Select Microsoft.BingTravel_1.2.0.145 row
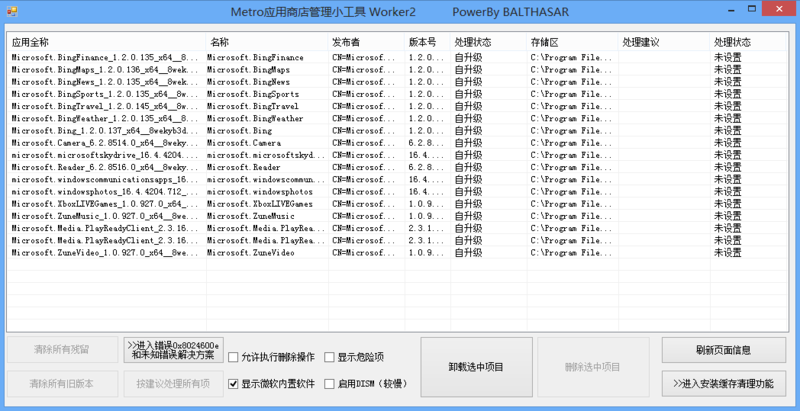Image resolution: width=800 pixels, height=411 pixels. pyautogui.click(x=397, y=106)
